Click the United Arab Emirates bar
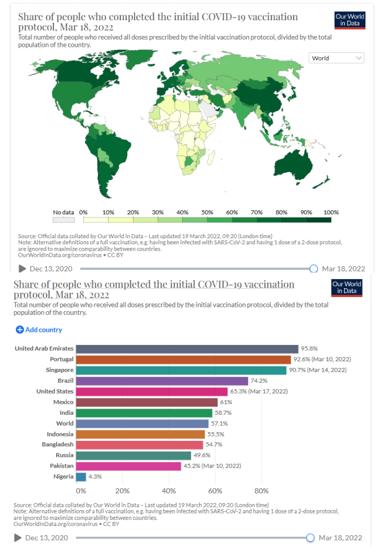Viewport: 392px width, 557px height. point(187,349)
